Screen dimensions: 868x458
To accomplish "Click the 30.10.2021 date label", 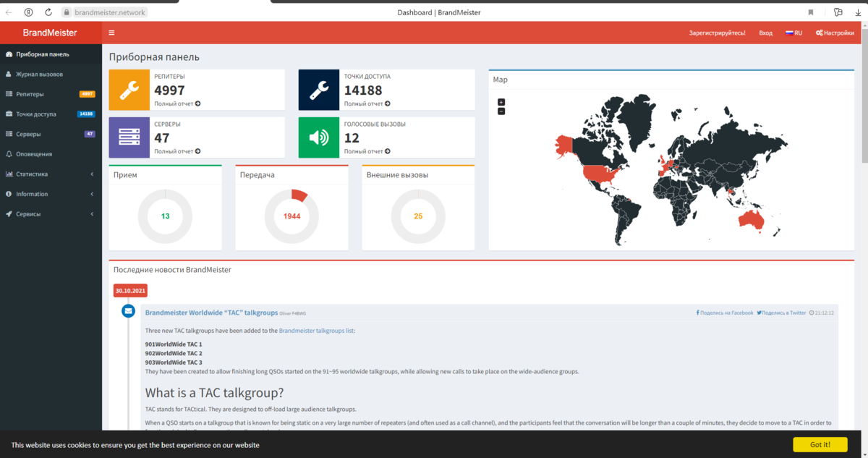I will pos(130,290).
